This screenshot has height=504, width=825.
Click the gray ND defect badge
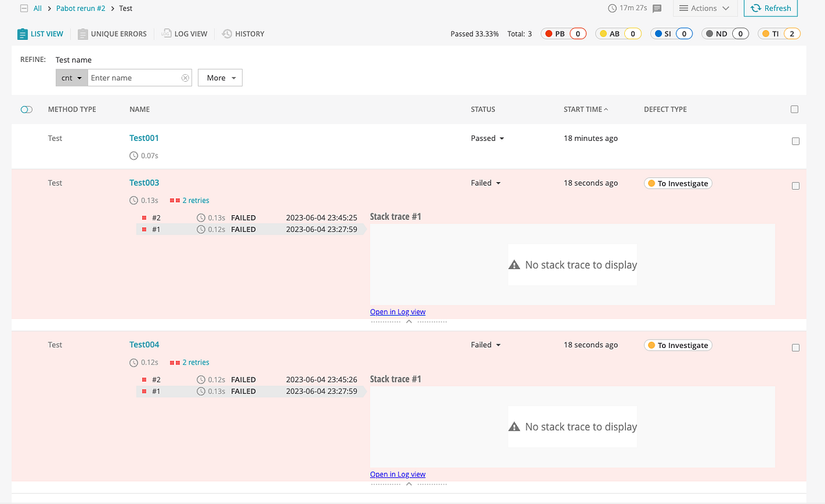[725, 33]
